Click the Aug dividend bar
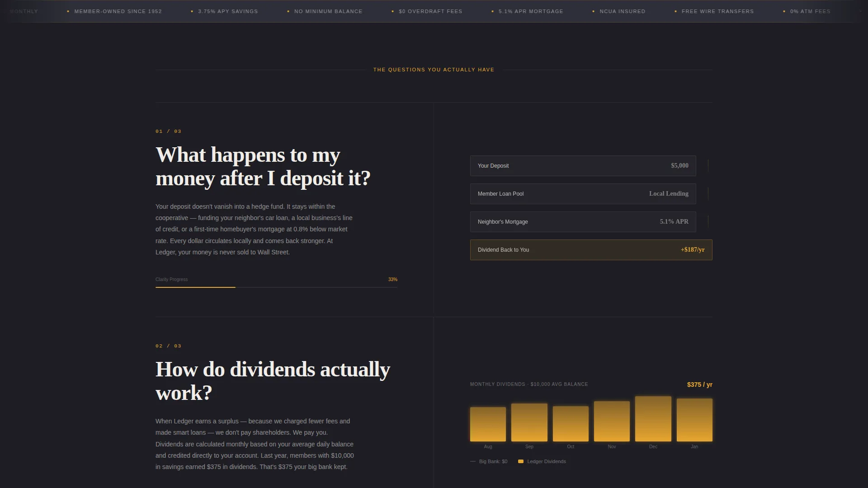The image size is (868, 488). click(488, 424)
